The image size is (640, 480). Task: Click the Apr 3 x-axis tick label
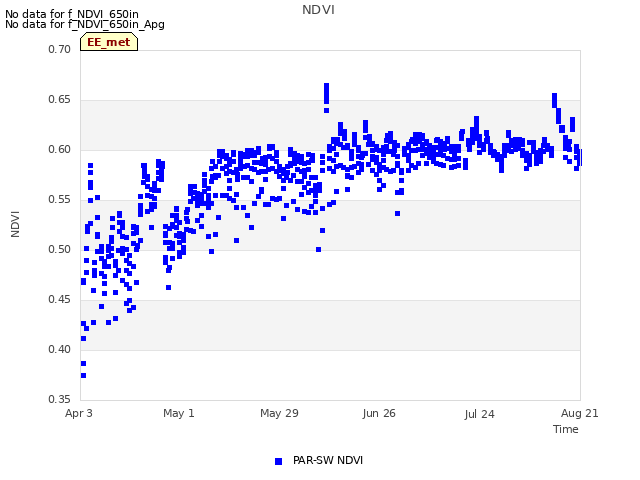79,413
